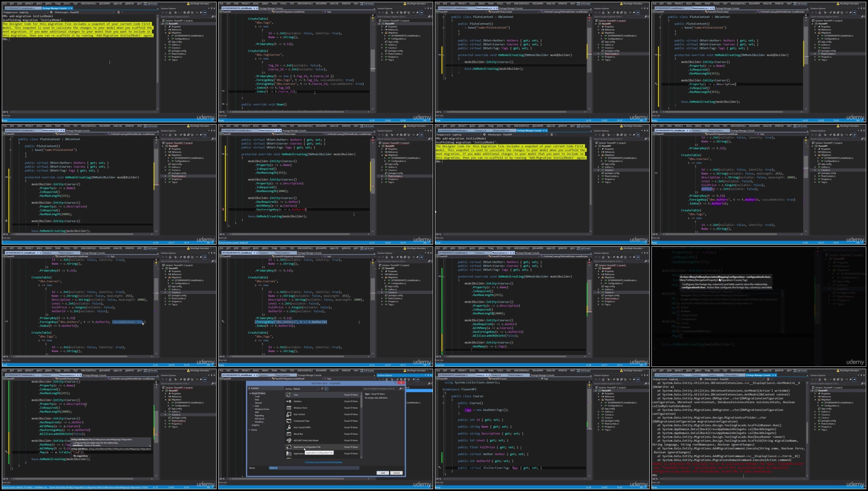Collapse the Visual C# Items node
This screenshot has height=491, width=868.
tap(250, 393)
